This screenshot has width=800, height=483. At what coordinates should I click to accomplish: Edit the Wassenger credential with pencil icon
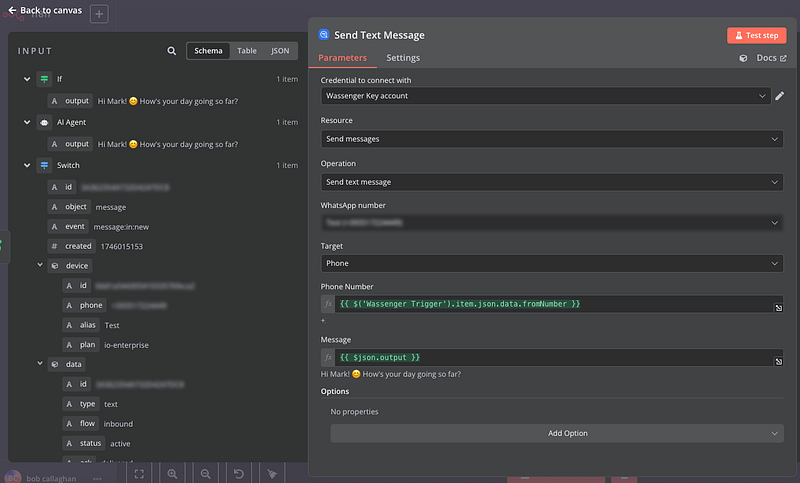(x=779, y=96)
